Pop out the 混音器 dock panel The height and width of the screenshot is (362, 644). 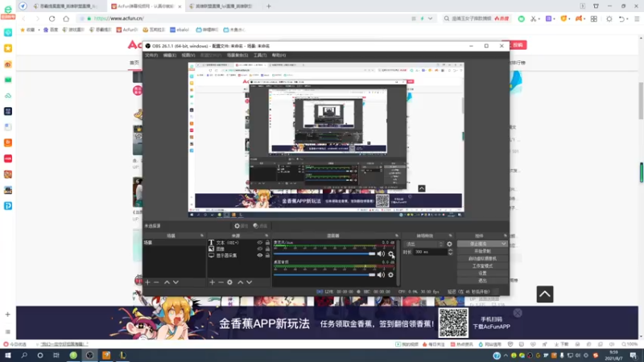[397, 236]
